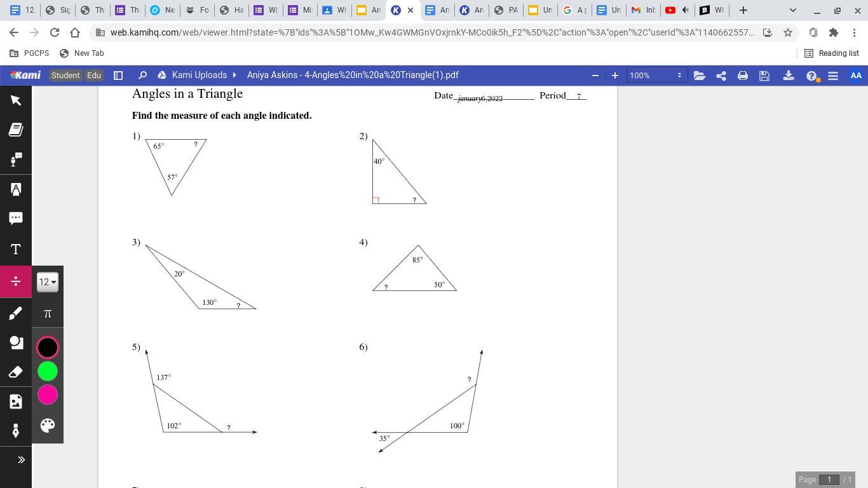Screen dimensions: 868x488
Task: Zoom out with the minus button
Action: tap(595, 75)
